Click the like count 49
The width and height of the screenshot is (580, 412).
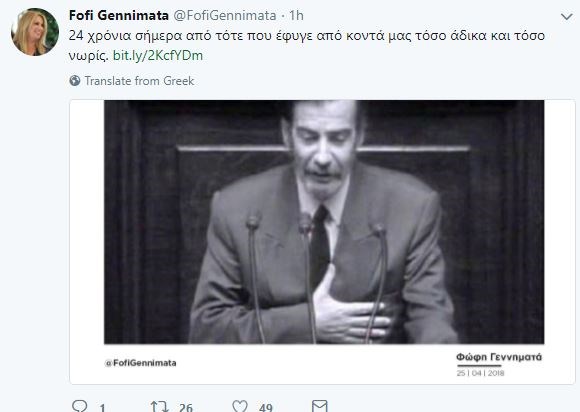tap(266, 408)
